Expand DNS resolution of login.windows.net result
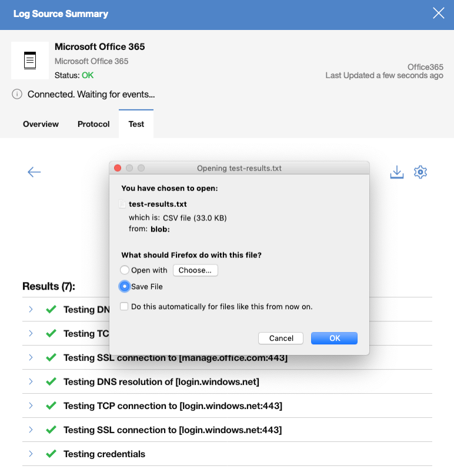 (x=31, y=381)
